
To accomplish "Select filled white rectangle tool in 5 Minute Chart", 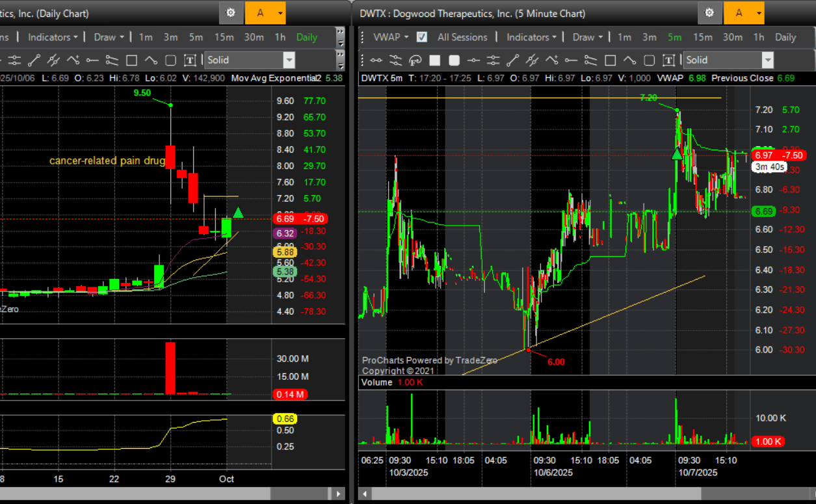I will [x=434, y=60].
